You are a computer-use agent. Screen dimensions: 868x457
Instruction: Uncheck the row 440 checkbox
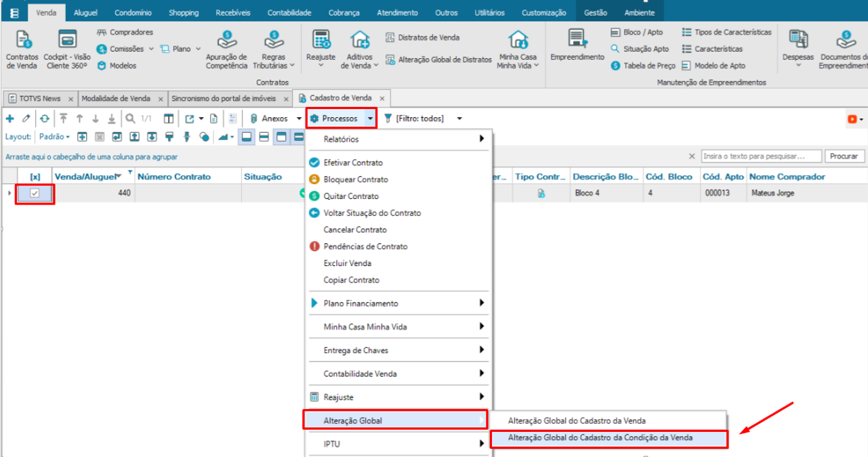click(x=35, y=194)
